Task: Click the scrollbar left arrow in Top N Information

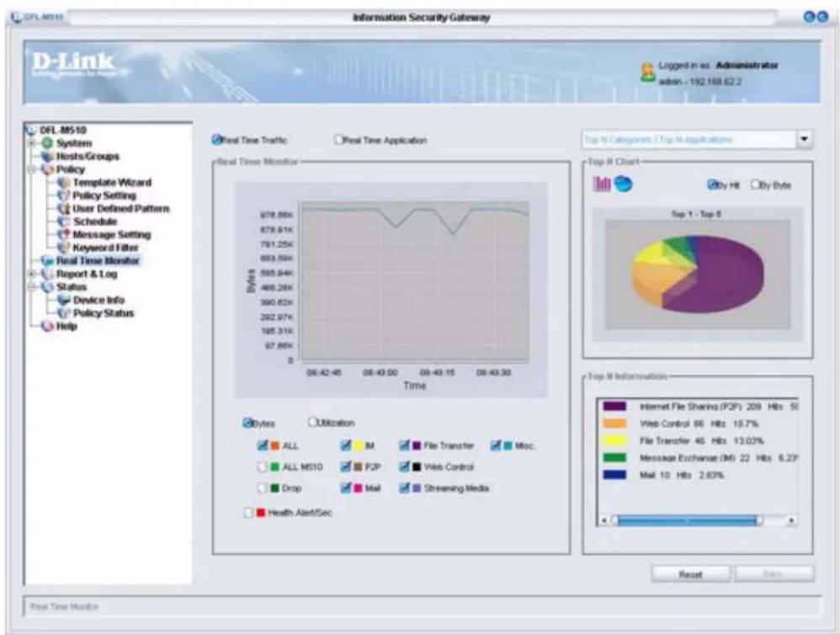Action: 603,520
